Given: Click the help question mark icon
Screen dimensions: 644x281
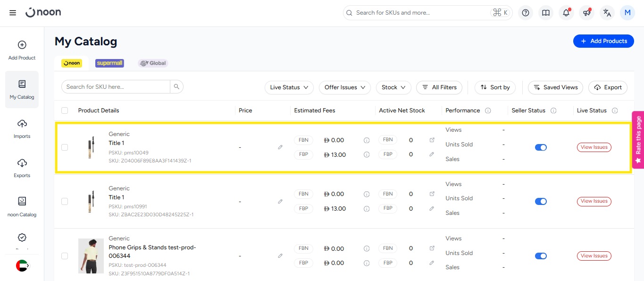Looking at the screenshot, I should coord(525,13).
